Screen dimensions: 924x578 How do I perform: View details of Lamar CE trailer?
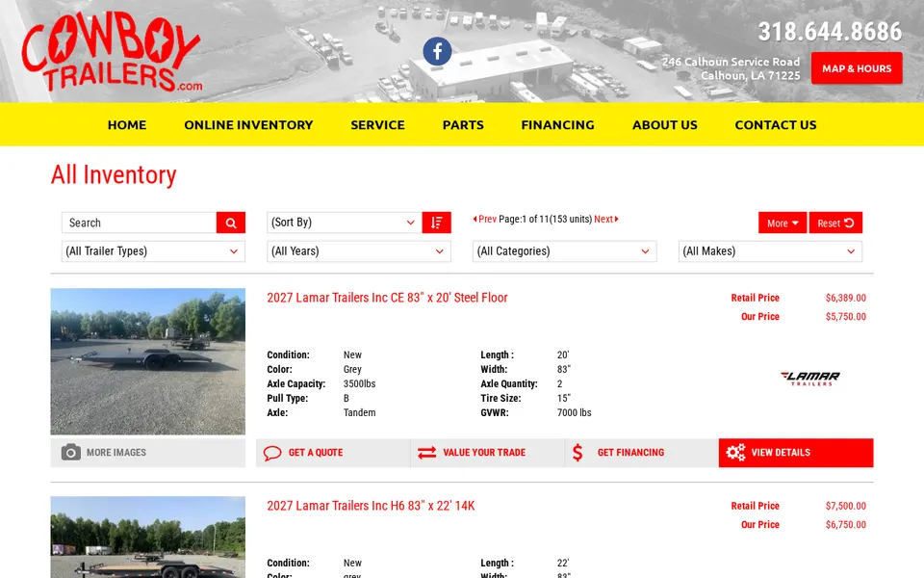click(796, 453)
